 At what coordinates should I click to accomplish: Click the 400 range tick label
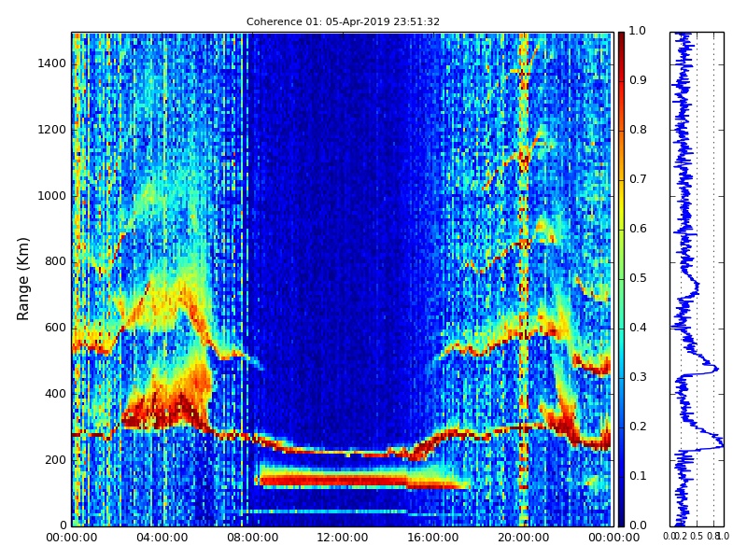55,394
